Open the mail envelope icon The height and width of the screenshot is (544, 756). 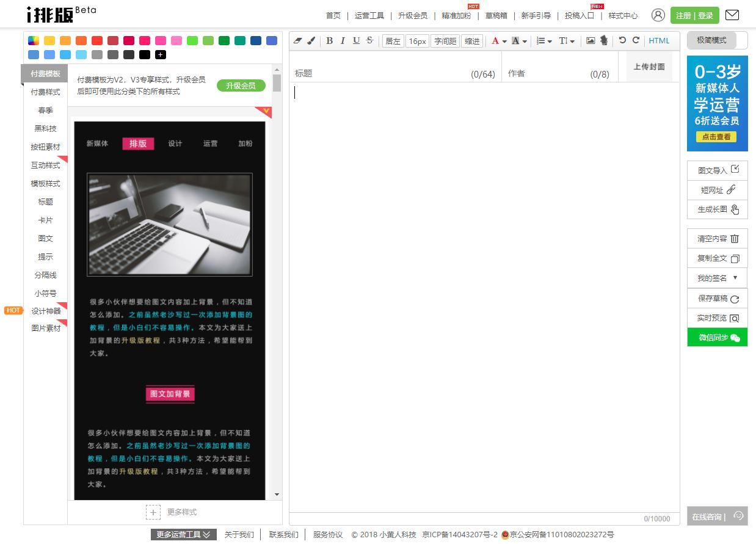732,15
